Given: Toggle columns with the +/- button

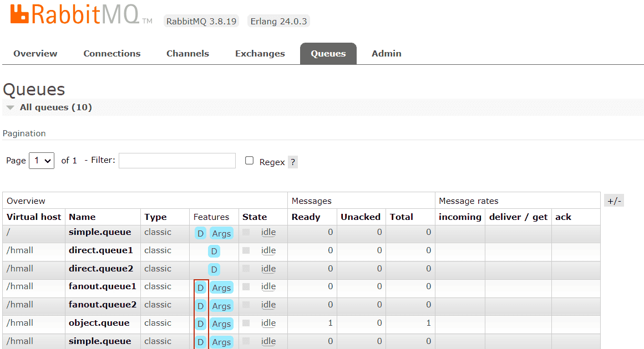Looking at the screenshot, I should tap(614, 201).
